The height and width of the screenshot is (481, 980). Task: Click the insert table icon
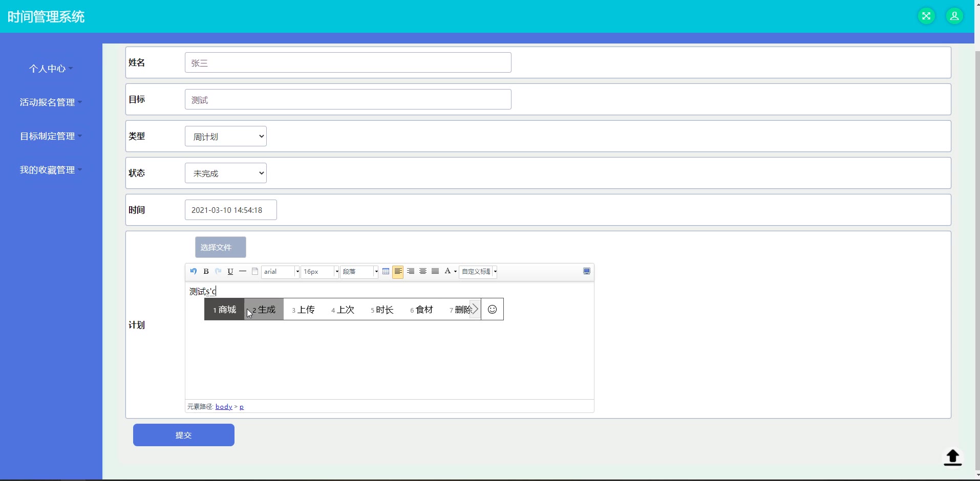point(386,271)
